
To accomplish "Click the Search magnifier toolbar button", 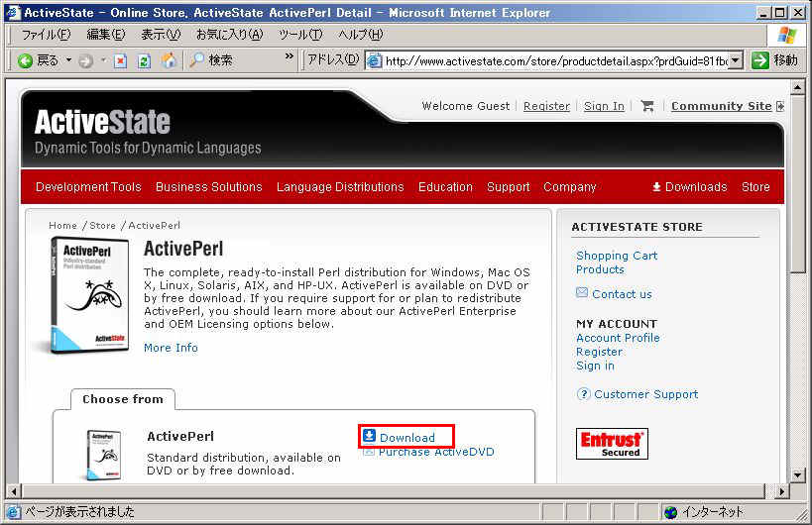I will point(211,60).
